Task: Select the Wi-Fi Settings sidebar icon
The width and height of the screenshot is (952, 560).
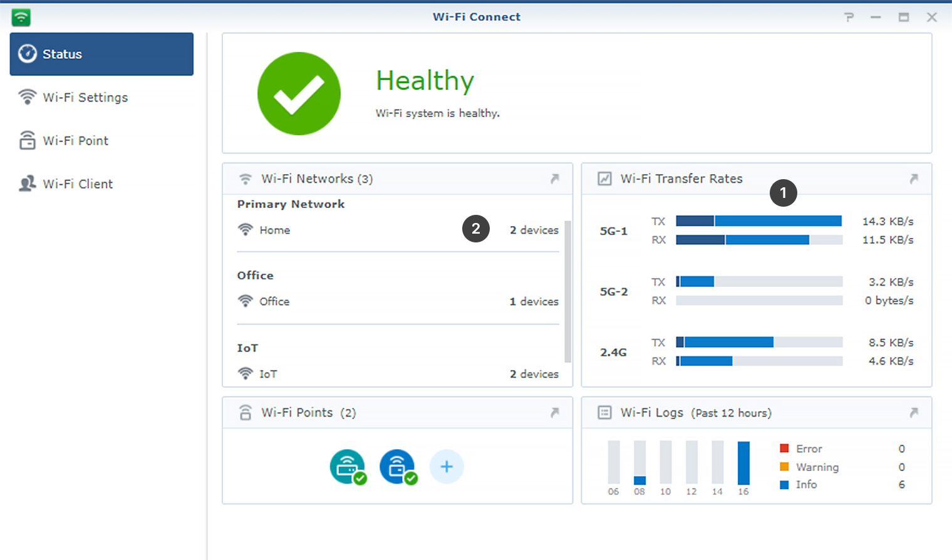Action: click(28, 97)
